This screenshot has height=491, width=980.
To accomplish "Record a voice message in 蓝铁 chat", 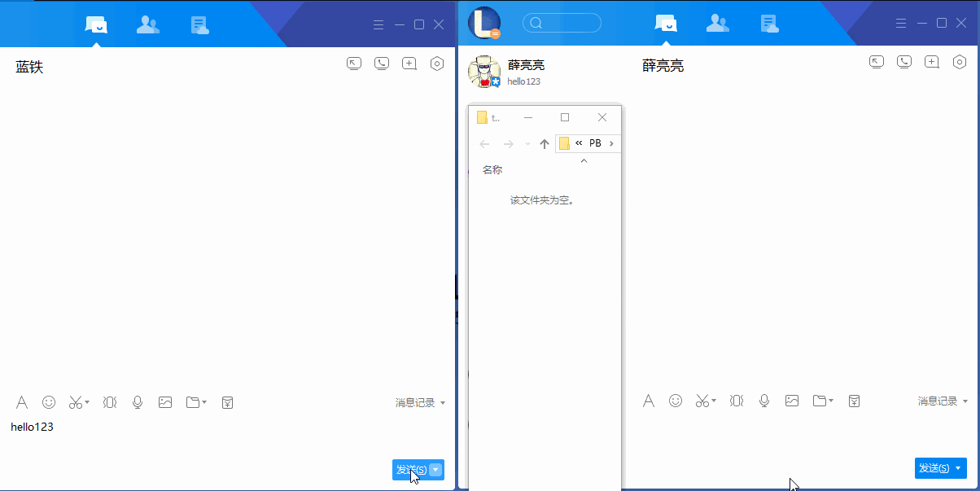I will click(x=138, y=402).
